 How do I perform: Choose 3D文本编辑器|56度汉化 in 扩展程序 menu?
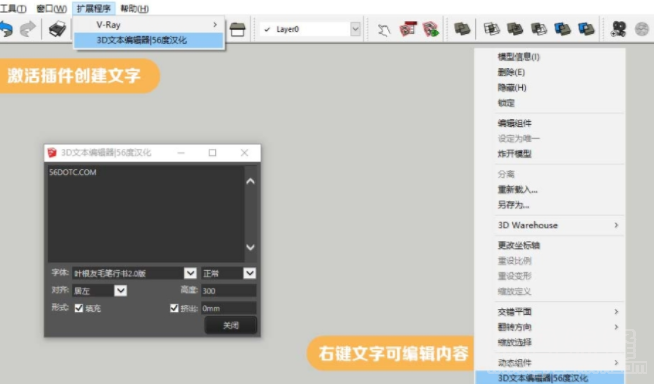149,40
